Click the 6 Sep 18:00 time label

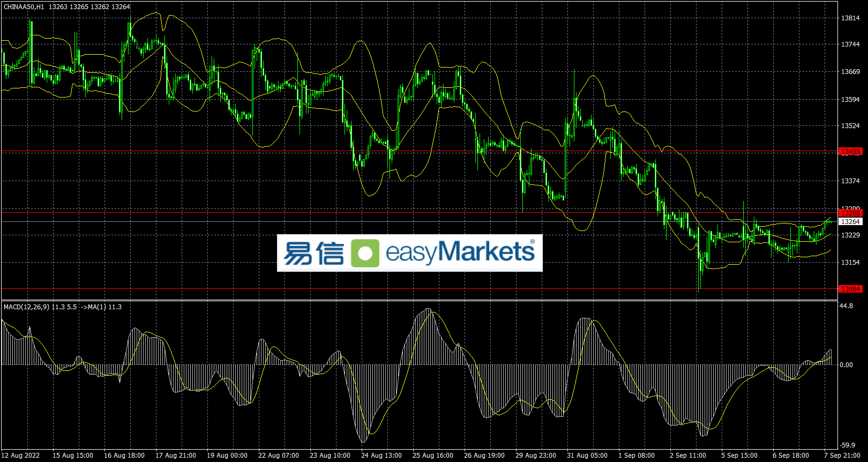click(791, 456)
